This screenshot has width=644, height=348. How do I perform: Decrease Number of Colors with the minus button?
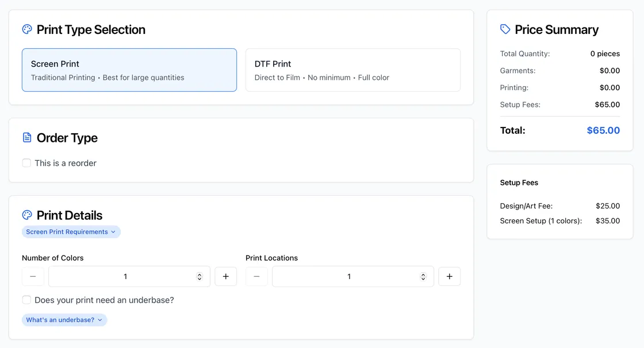pos(33,276)
